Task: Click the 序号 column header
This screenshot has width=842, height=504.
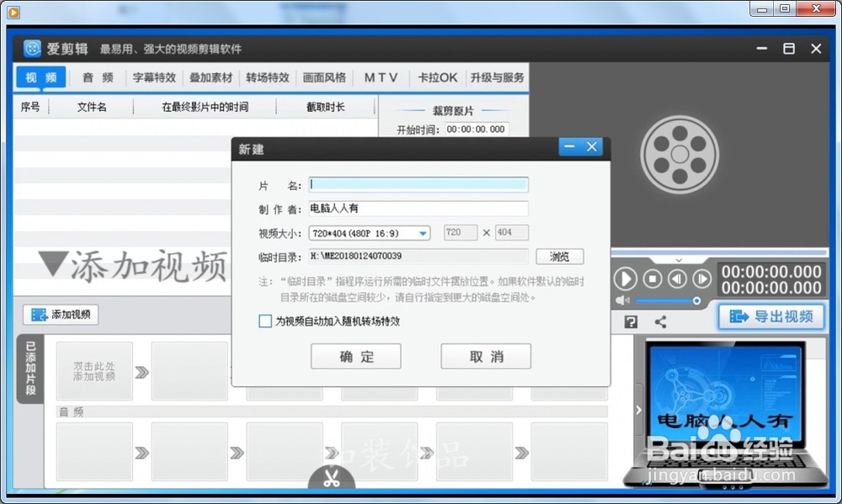Action: [x=30, y=107]
